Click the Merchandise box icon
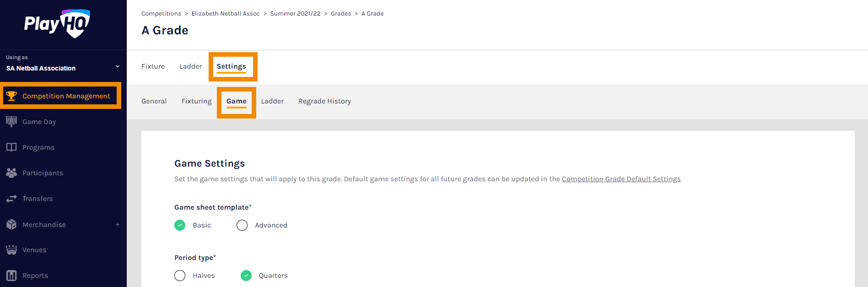 pos(11,224)
